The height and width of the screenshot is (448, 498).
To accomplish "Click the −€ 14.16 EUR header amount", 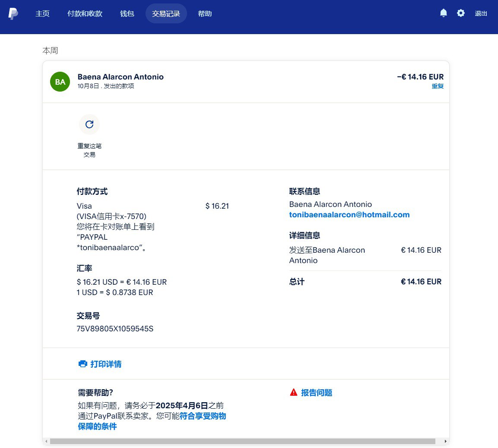I will [420, 77].
